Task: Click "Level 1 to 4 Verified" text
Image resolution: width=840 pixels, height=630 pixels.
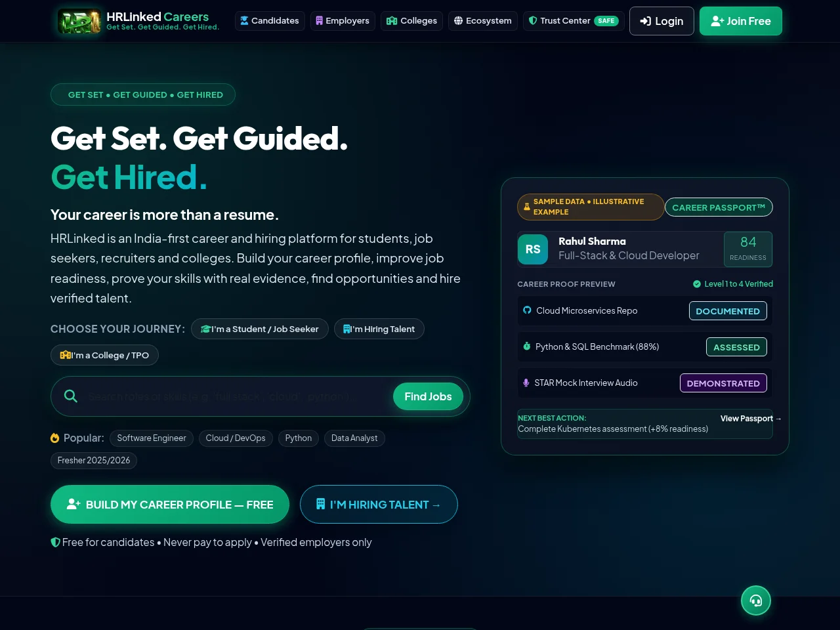Action: click(x=739, y=284)
